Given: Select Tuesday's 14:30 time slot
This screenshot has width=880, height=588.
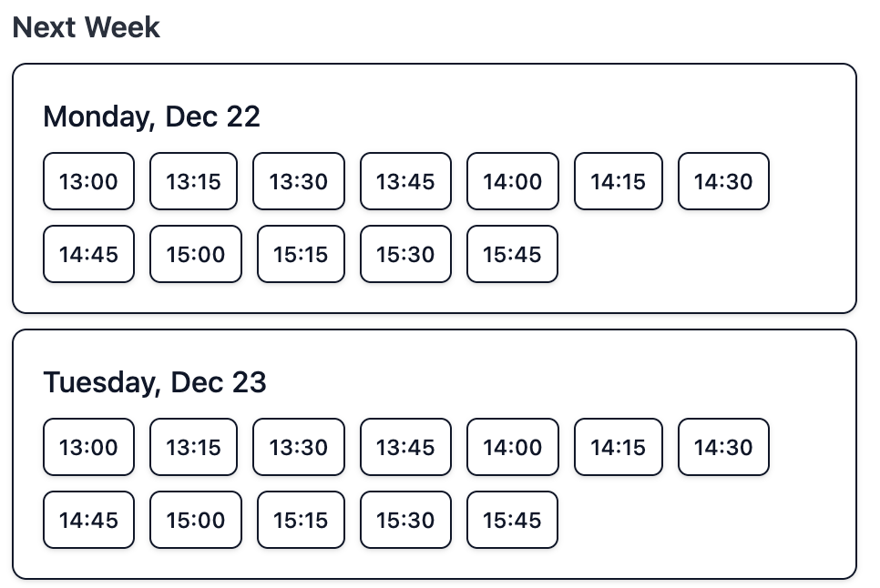Looking at the screenshot, I should (x=723, y=447).
